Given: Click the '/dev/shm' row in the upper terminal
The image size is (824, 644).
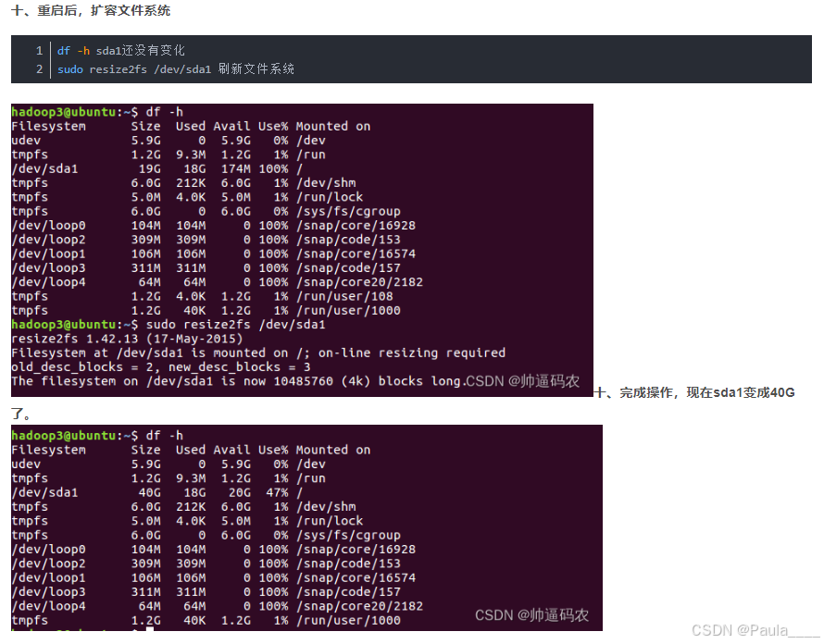Looking at the screenshot, I should (183, 183).
